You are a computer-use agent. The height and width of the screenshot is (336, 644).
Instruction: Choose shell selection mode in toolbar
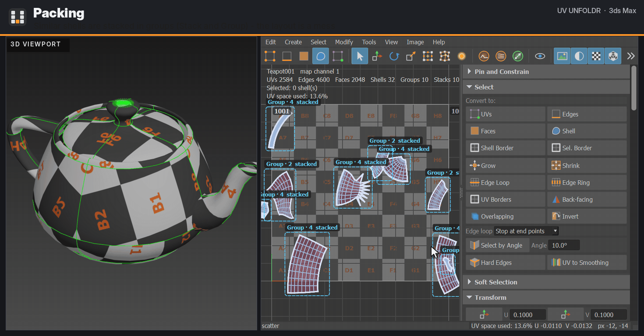(321, 56)
